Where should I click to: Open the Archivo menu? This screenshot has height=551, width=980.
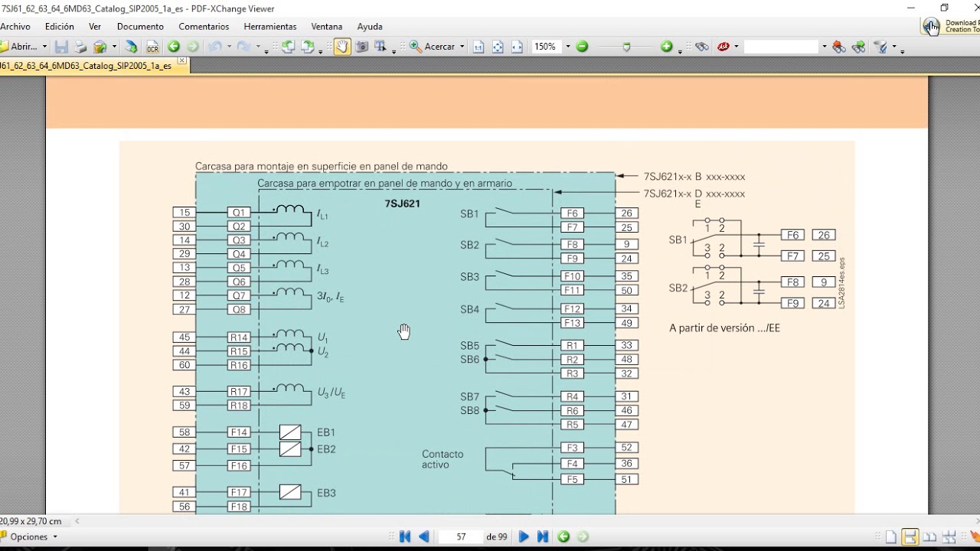click(15, 26)
